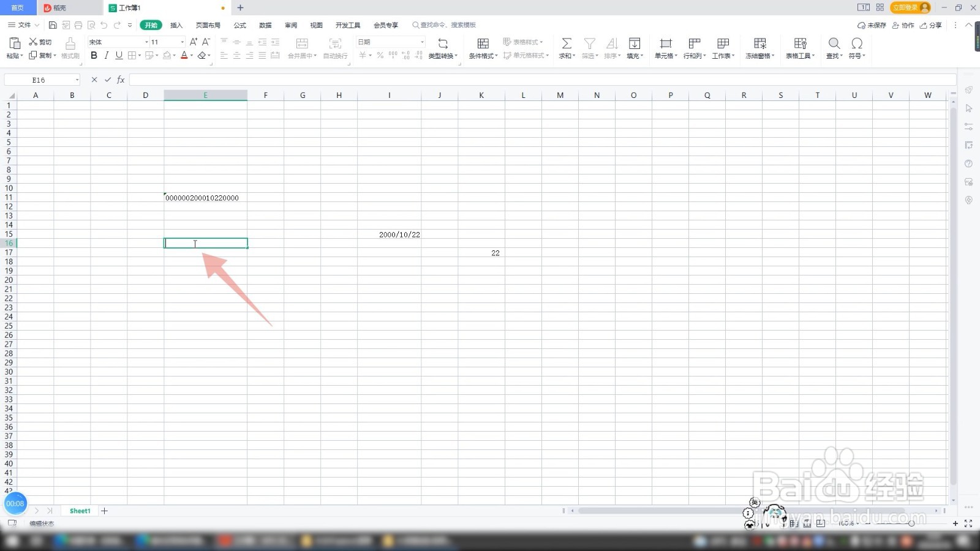Switch to the Insert (插入) tab

pos(176,25)
